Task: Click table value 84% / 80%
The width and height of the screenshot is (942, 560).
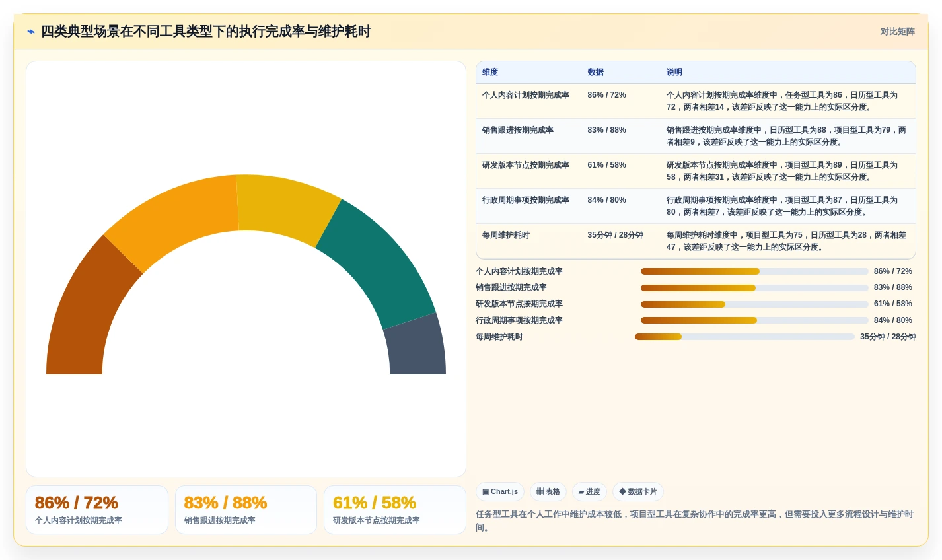Action: [x=606, y=200]
